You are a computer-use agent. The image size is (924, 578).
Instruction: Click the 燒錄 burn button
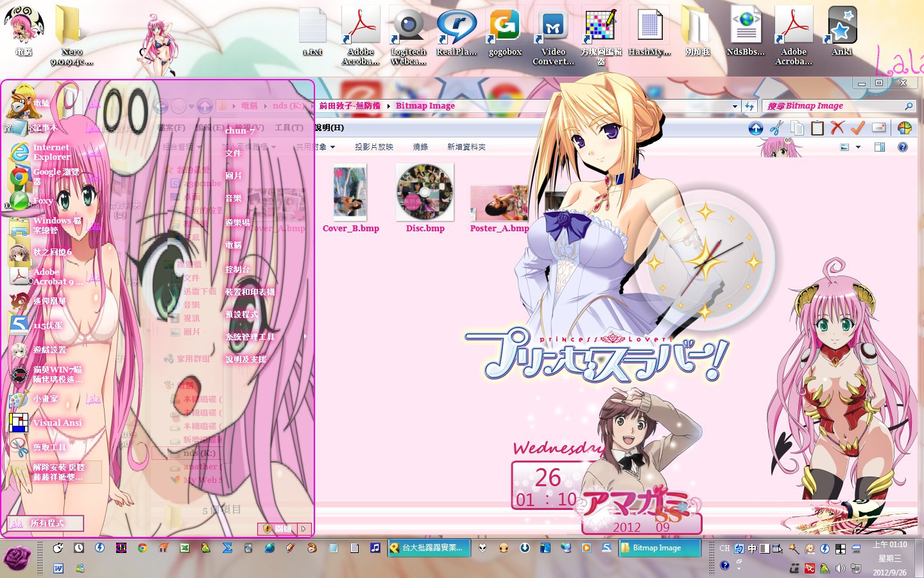(x=420, y=147)
